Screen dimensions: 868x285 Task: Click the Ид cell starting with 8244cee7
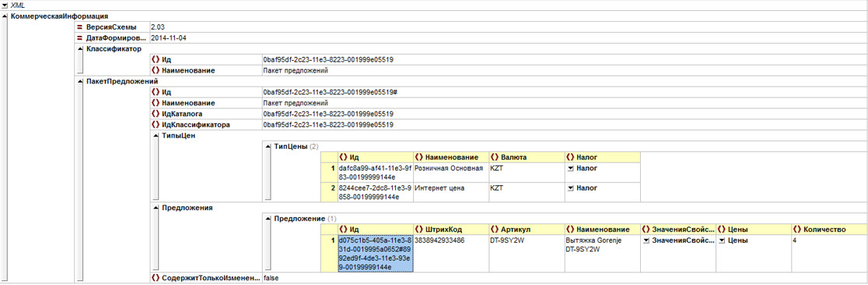(x=376, y=193)
